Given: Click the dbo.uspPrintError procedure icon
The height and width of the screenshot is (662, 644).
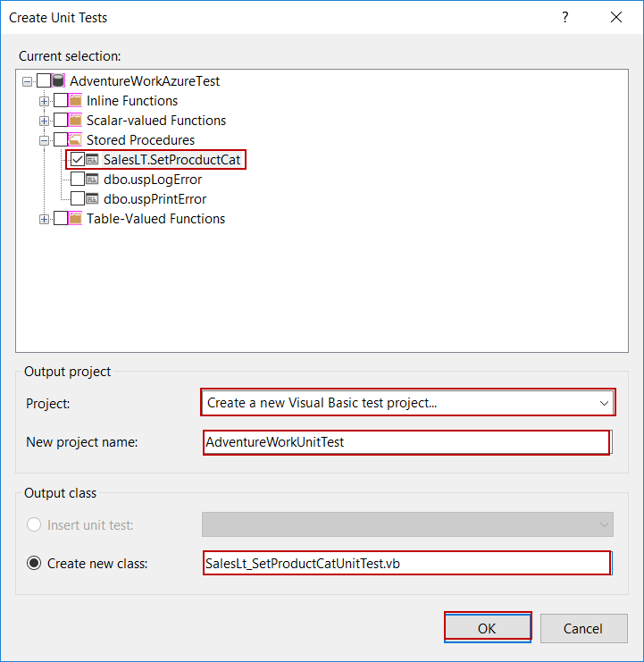Looking at the screenshot, I should 93,199.
